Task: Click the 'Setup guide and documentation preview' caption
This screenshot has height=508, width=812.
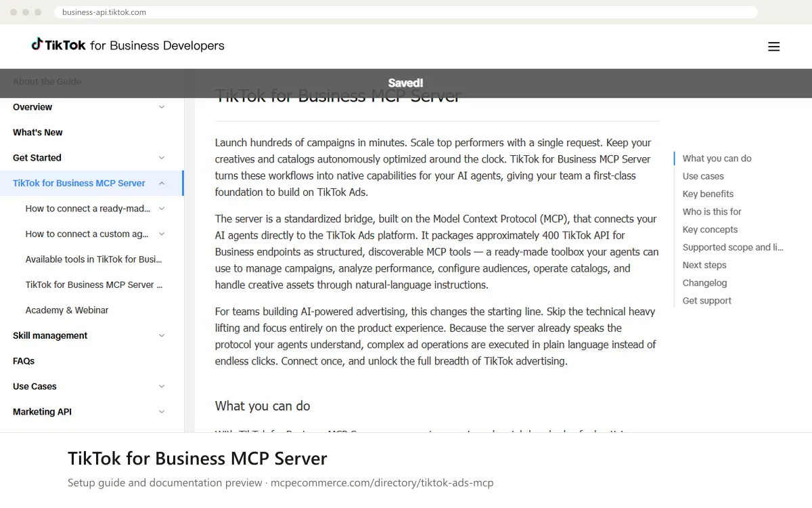Action: tap(165, 483)
